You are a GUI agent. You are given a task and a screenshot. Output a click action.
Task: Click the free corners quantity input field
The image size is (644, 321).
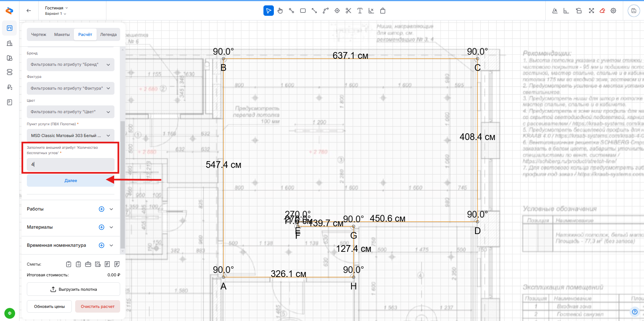70,165
